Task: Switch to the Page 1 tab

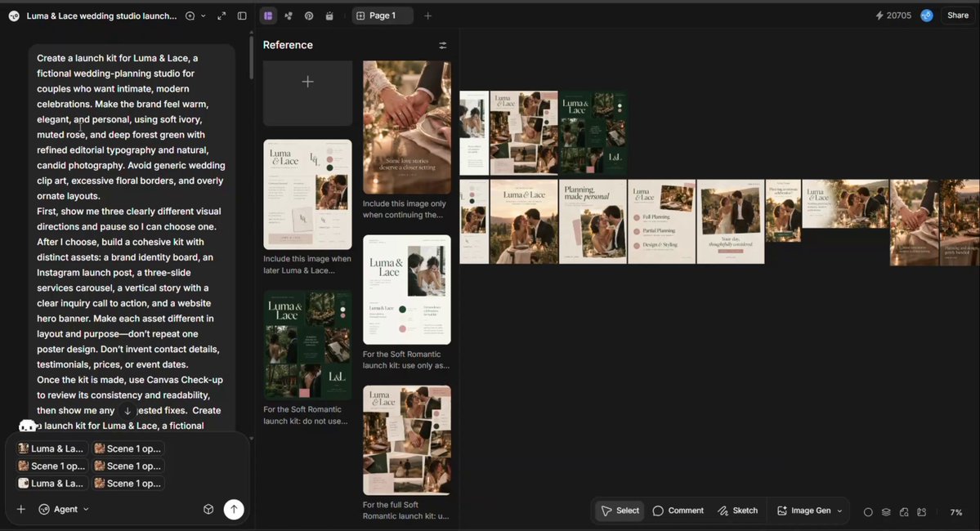Action: pos(383,16)
